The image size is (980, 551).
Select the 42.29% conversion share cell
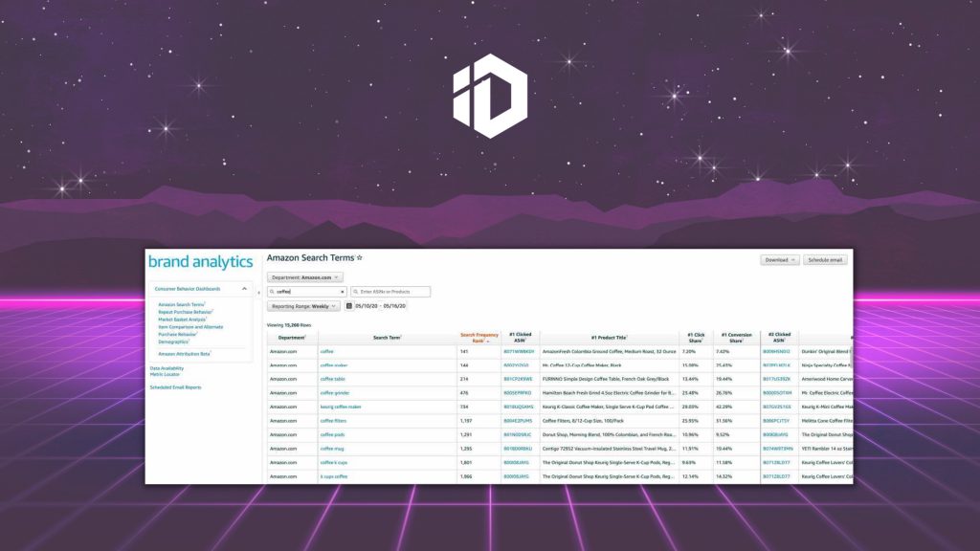pos(736,407)
